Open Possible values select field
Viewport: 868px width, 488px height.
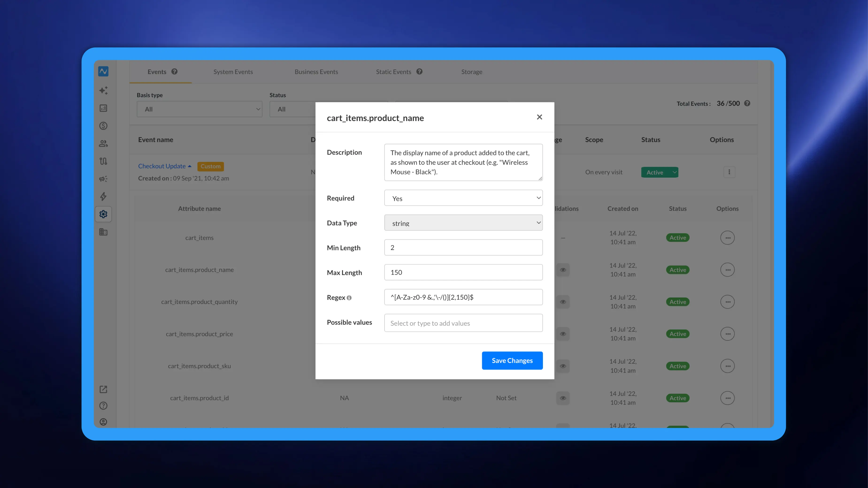[463, 323]
